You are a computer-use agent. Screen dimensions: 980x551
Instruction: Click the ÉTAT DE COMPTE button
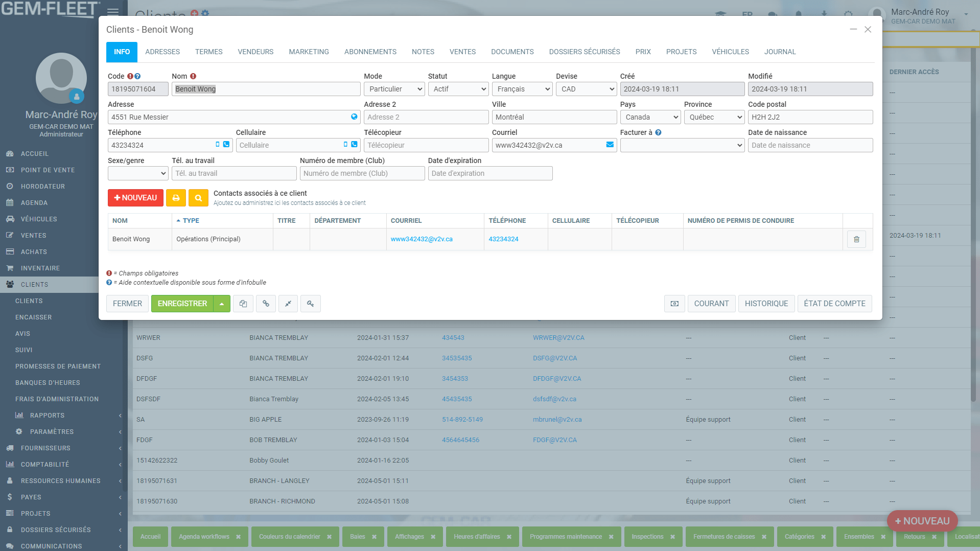pos(834,304)
